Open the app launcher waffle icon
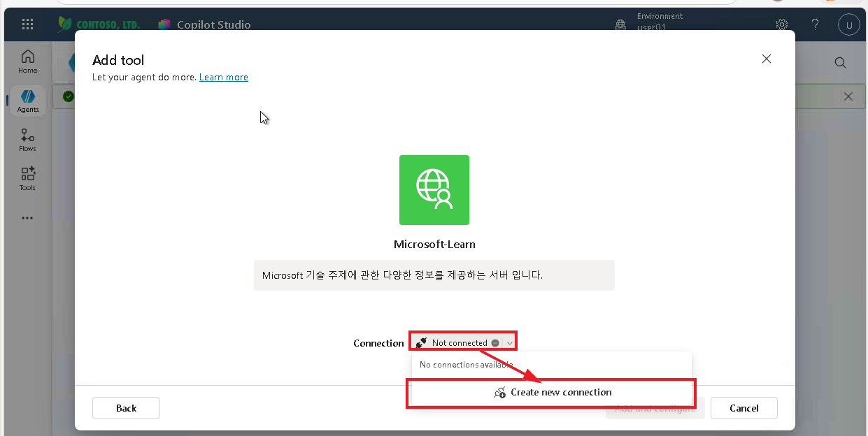 click(28, 24)
